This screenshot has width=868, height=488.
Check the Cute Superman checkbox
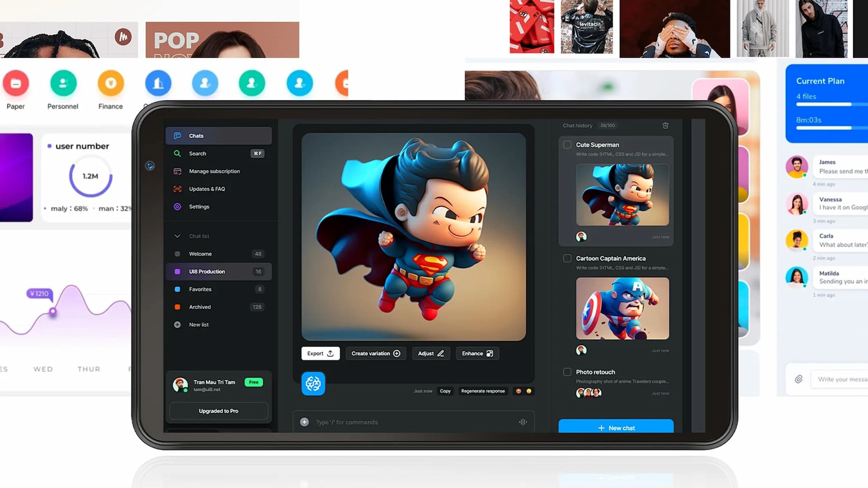click(567, 145)
